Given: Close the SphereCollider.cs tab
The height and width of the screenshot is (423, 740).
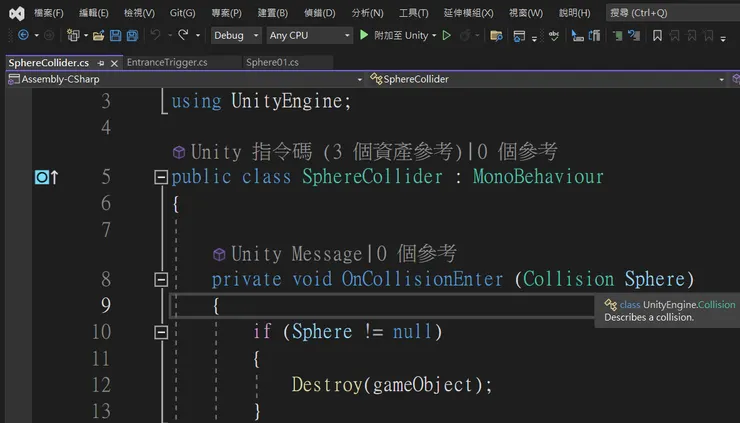Looking at the screenshot, I should click(x=114, y=63).
